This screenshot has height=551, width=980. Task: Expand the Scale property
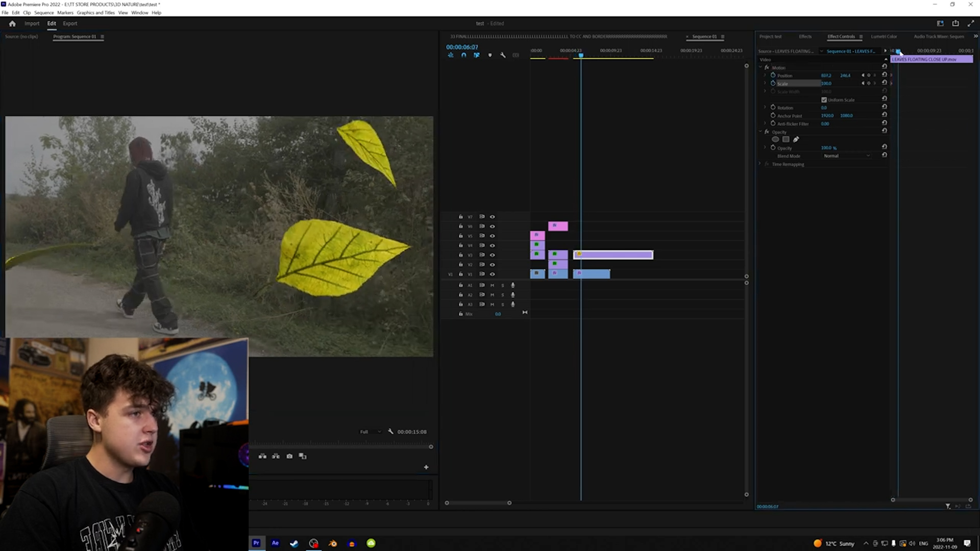point(765,83)
